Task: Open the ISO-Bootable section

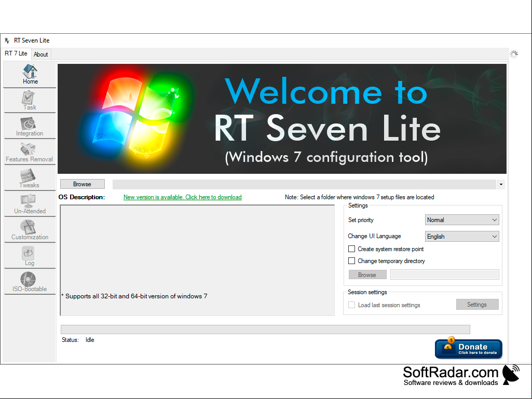Action: (30, 282)
